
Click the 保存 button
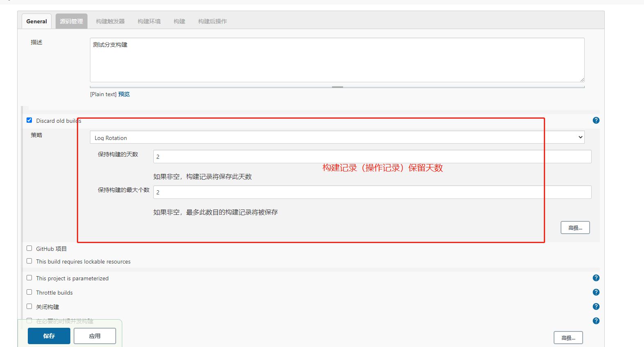49,336
